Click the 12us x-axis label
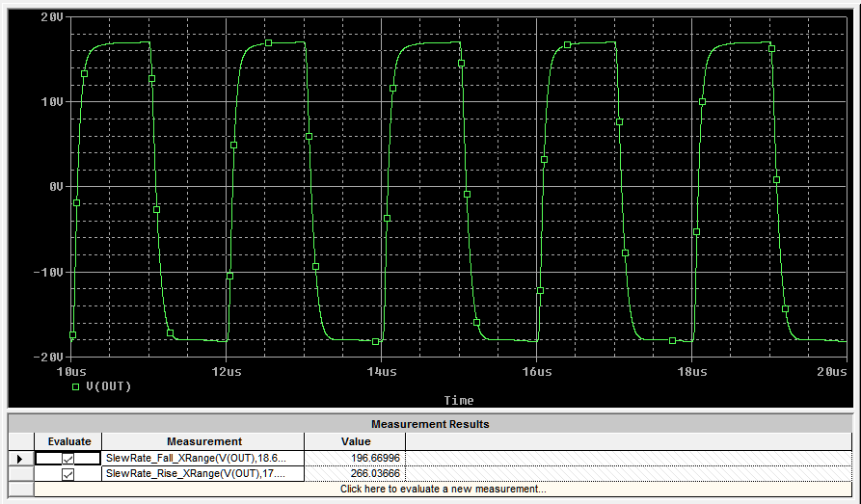The height and width of the screenshot is (504, 861). coord(227,372)
